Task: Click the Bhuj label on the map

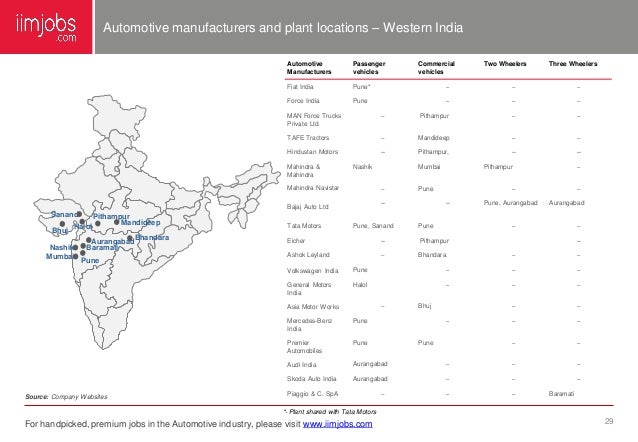Action: [x=60, y=230]
